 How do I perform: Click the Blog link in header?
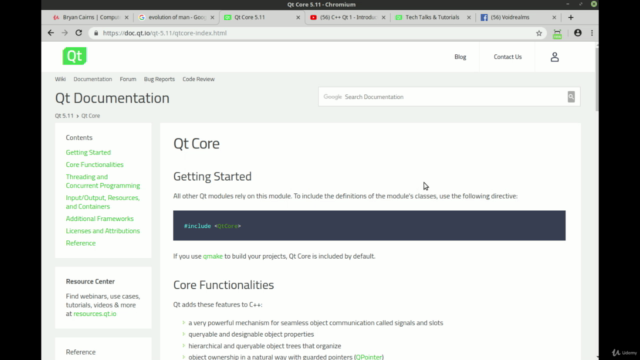(x=460, y=57)
